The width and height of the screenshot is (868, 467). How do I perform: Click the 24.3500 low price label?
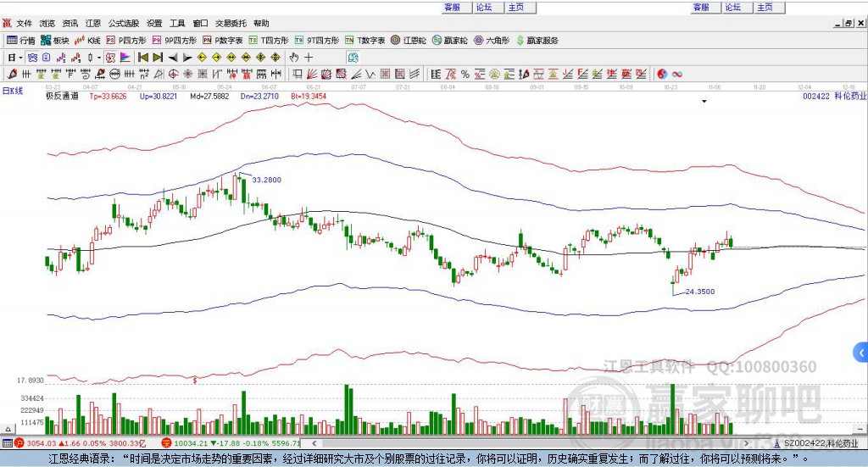[x=700, y=292]
